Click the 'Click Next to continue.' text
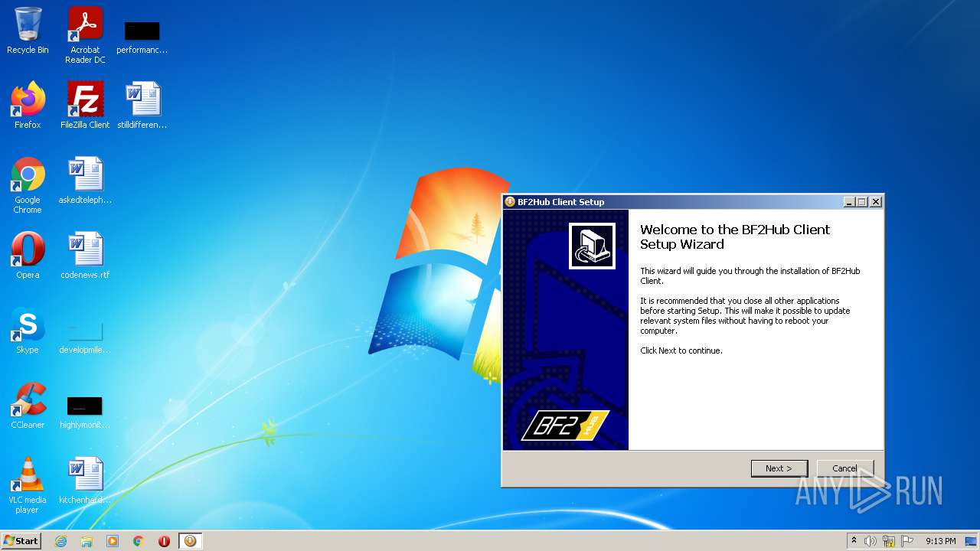This screenshot has height=551, width=980. [681, 350]
